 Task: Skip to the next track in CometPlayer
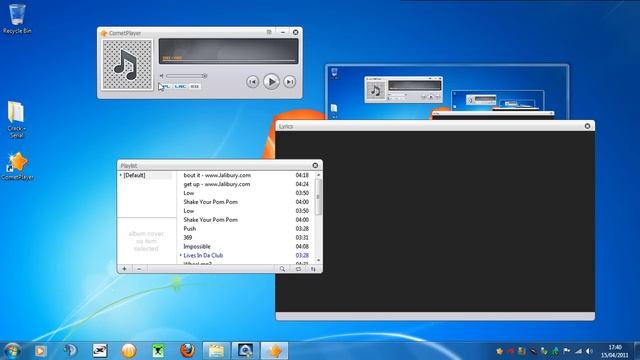[289, 82]
